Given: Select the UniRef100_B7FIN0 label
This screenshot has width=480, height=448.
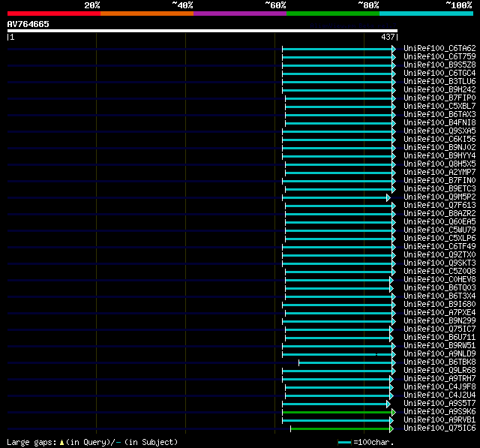Looking at the screenshot, I should tap(439, 181).
